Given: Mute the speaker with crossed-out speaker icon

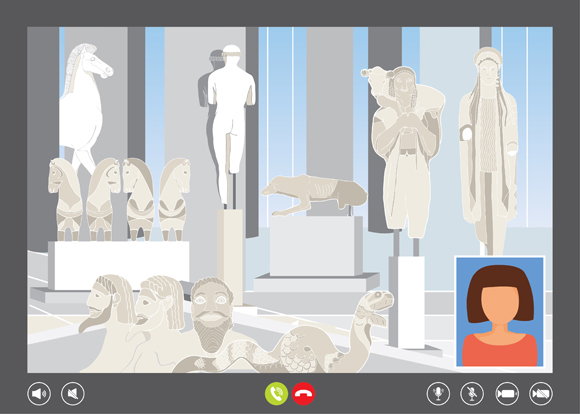Looking at the screenshot, I should (x=73, y=394).
